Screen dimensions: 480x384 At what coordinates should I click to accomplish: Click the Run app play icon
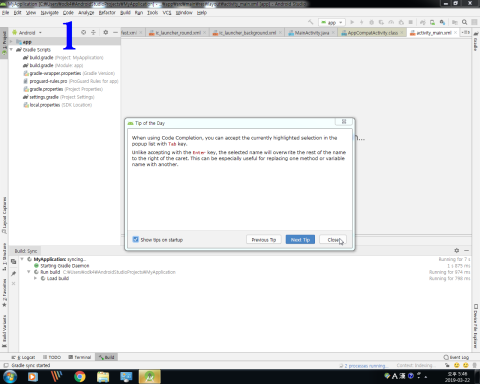coord(352,22)
